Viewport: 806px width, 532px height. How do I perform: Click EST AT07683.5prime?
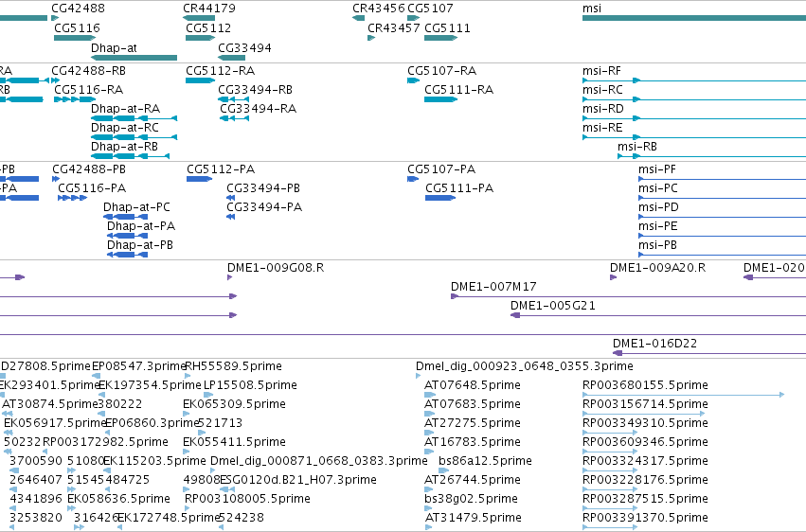tap(430, 414)
